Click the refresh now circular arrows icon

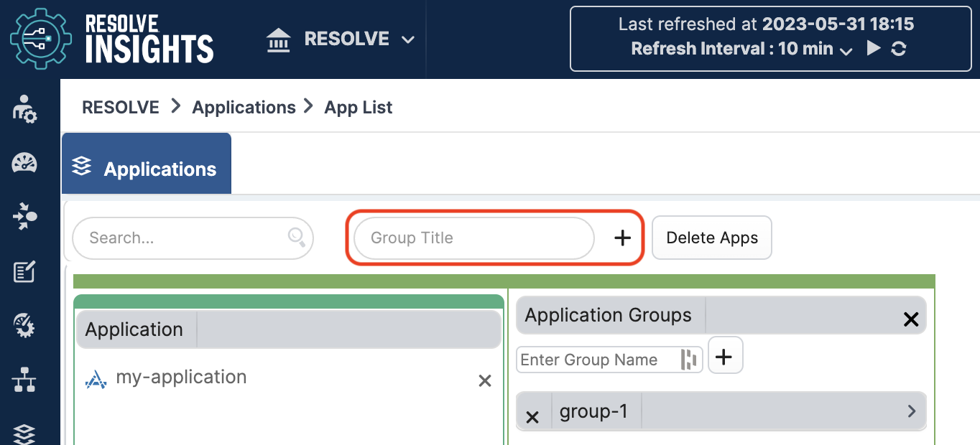(x=898, y=49)
